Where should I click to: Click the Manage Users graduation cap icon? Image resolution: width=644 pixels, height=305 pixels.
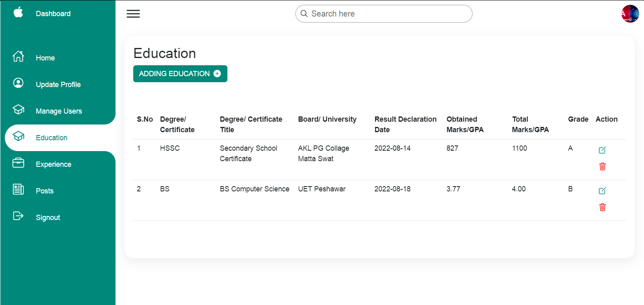pos(18,110)
